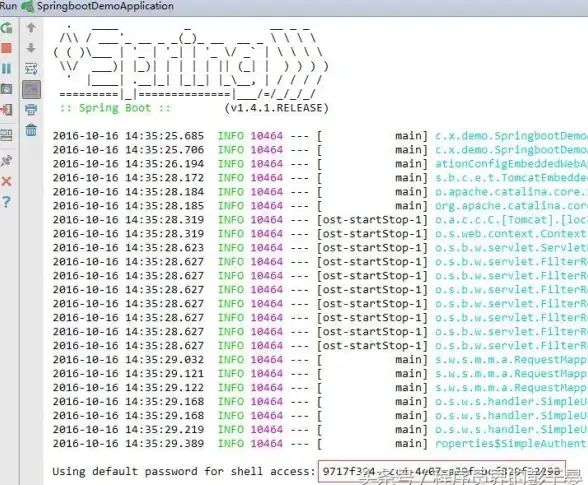Viewport: 588px width, 485px height.
Task: Open help via the question mark icon
Action: pos(6,202)
